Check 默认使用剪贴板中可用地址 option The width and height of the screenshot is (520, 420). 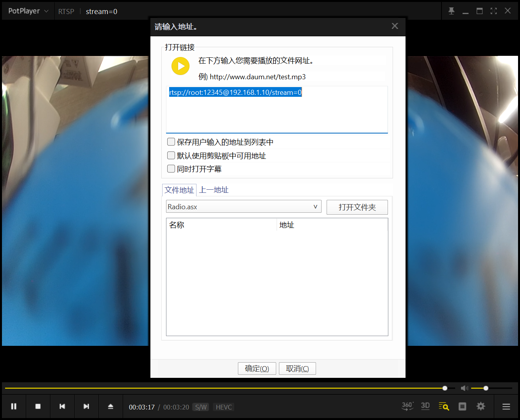pyautogui.click(x=171, y=155)
